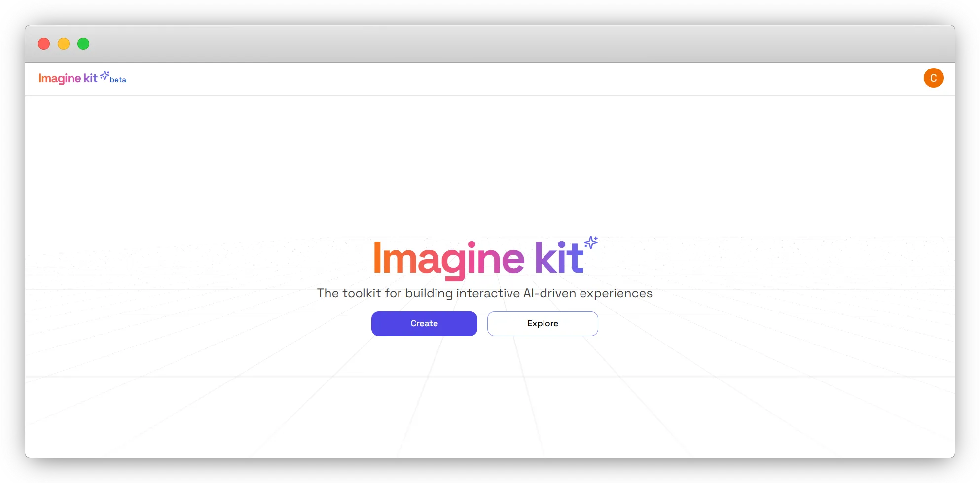This screenshot has height=483, width=980.
Task: Click the white Explore outlined button
Action: click(x=542, y=323)
